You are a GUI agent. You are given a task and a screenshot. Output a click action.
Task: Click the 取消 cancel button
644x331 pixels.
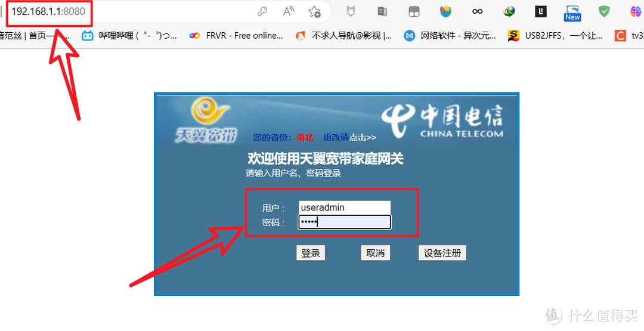pos(376,253)
